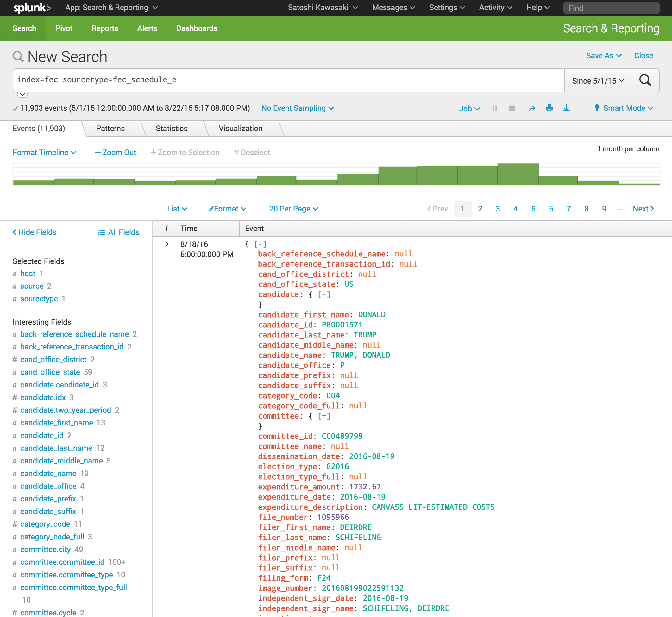Open Activity menu
This screenshot has width=672, height=617.
pyautogui.click(x=495, y=7)
